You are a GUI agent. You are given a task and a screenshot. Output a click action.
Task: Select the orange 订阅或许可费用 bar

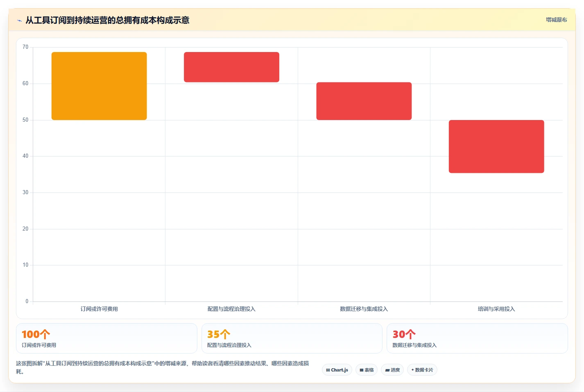[x=99, y=86]
